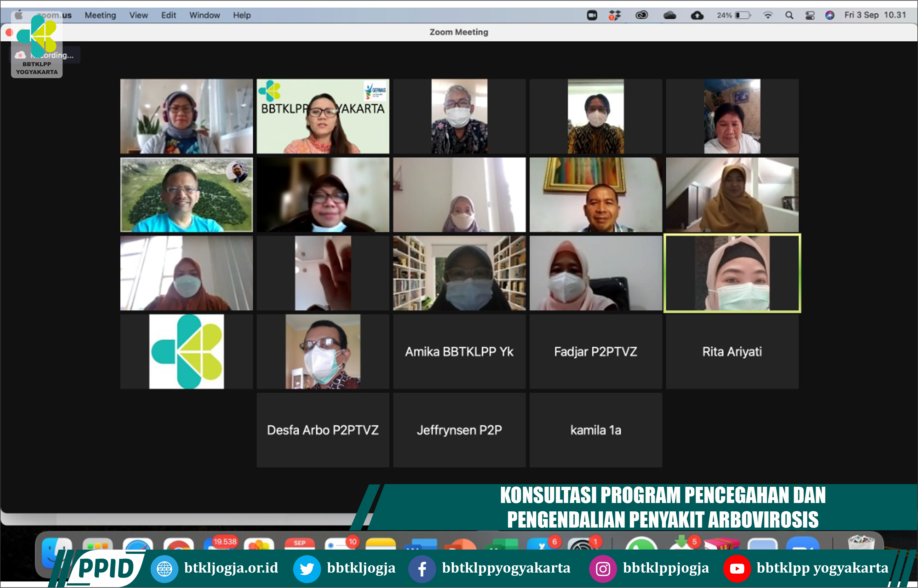
Task: Open the SEP Calendar icon in Dock
Action: 300,544
